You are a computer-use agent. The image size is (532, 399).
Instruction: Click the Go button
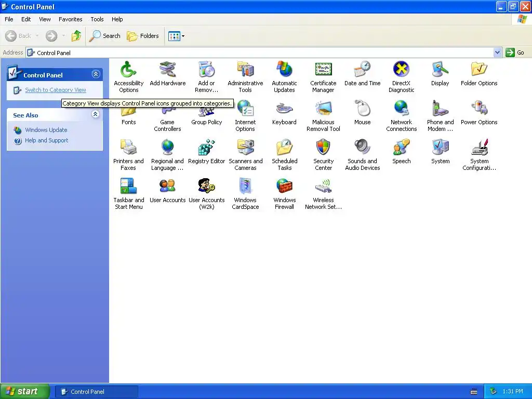(515, 52)
